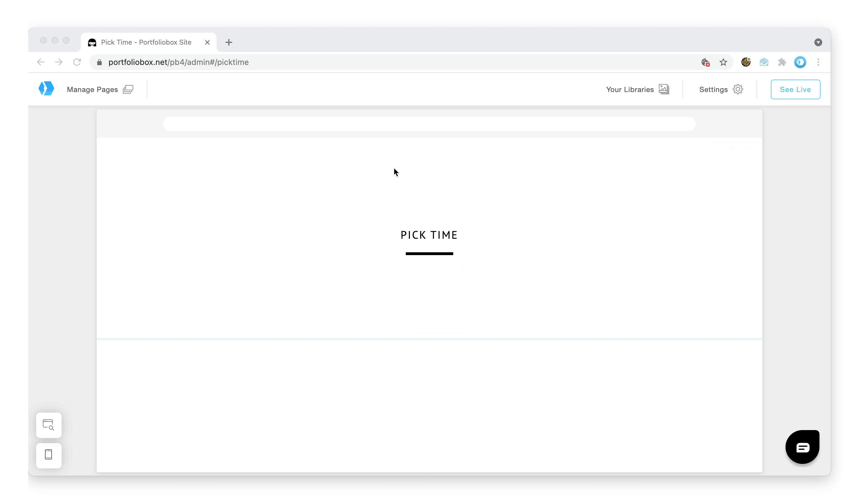Image resolution: width=859 pixels, height=504 pixels.
Task: Click the See Live button
Action: coord(795,89)
